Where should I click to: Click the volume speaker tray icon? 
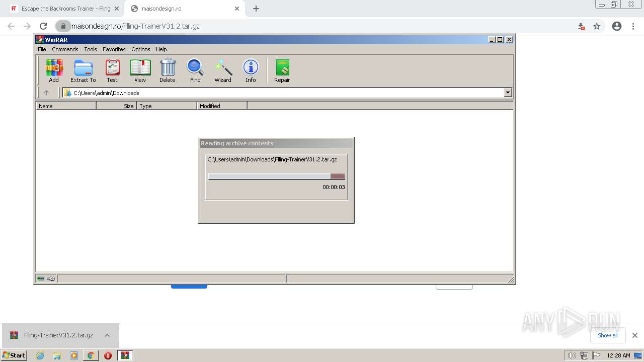[x=572, y=355]
